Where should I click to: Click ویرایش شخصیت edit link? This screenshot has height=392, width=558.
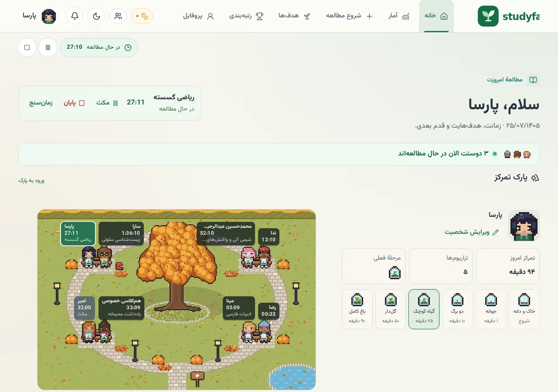[472, 232]
